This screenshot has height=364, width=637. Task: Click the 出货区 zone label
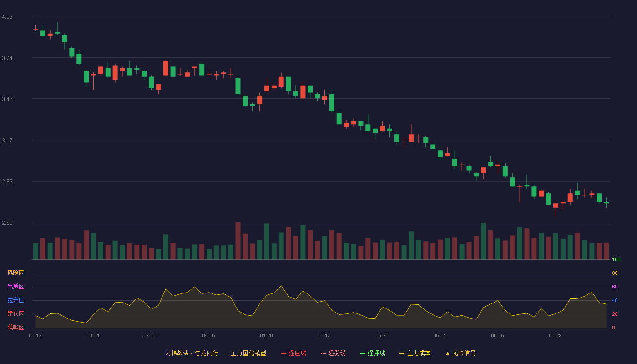click(x=16, y=287)
